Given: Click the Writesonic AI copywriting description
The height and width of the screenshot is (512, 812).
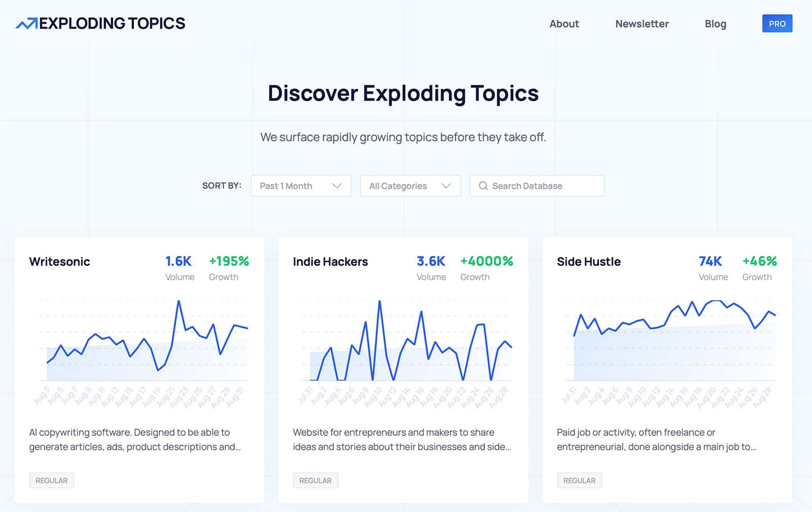Looking at the screenshot, I should click(x=135, y=439).
